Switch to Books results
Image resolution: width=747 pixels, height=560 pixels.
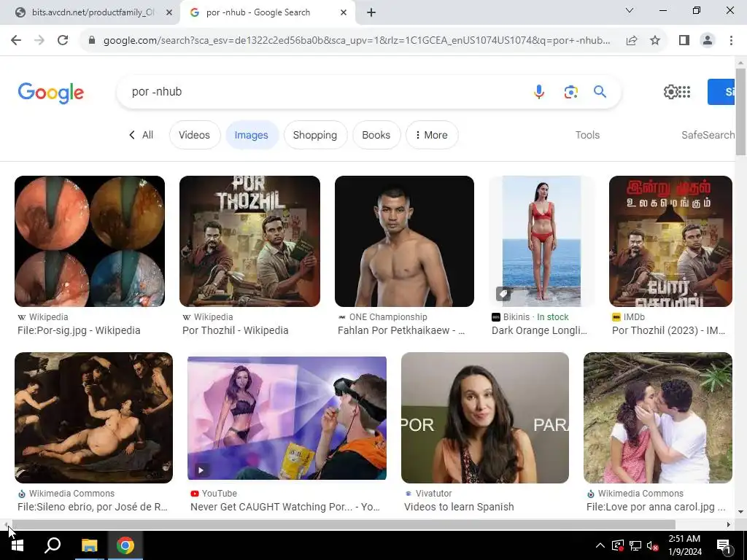click(376, 135)
